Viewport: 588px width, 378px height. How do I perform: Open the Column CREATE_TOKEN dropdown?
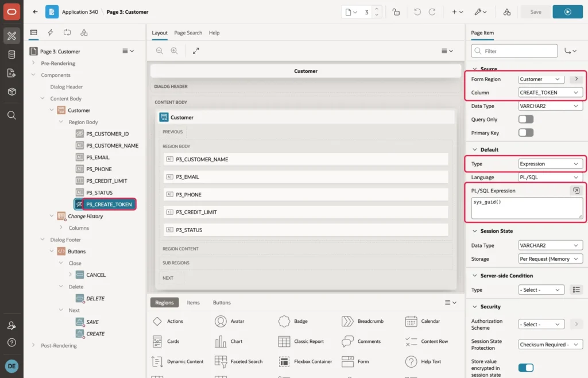551,92
